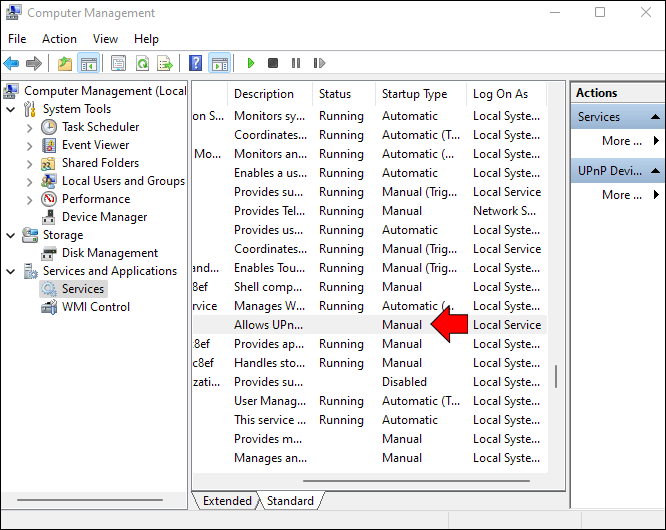This screenshot has height=530, width=666.
Task: Click the green Start Service icon
Action: pos(251,63)
